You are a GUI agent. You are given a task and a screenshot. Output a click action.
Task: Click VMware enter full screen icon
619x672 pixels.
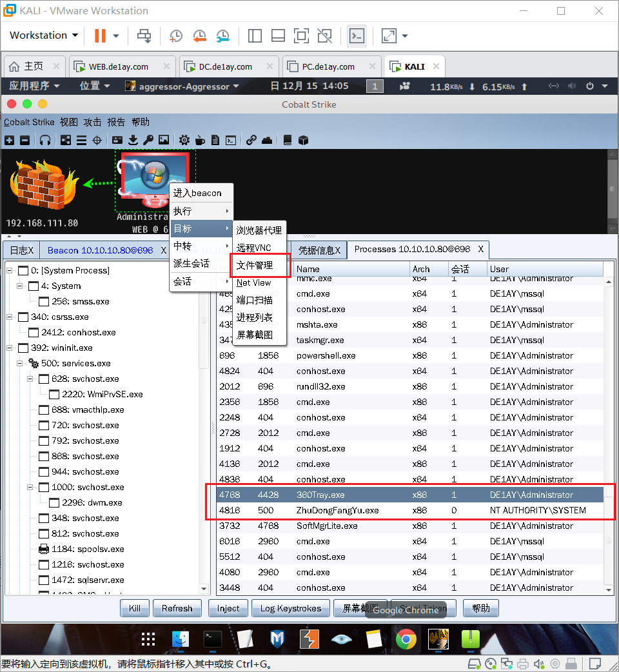pos(301,36)
